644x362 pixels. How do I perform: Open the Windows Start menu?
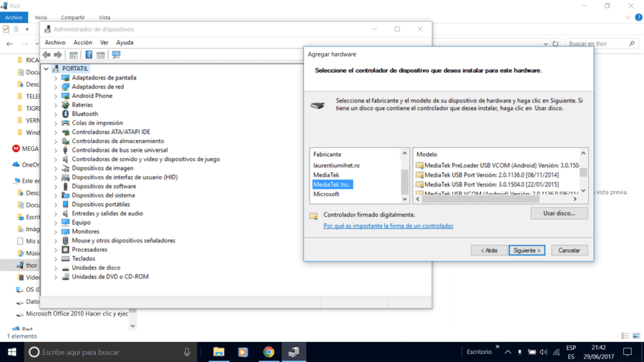[12, 352]
